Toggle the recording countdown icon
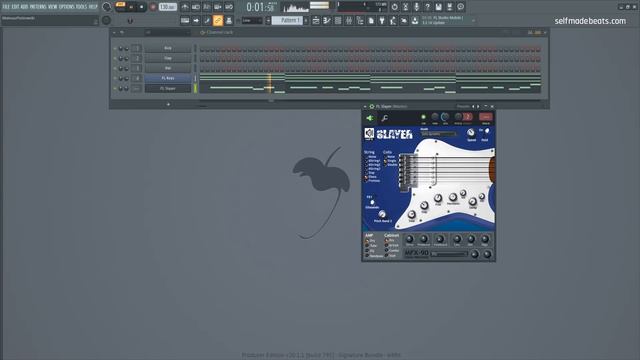The height and width of the screenshot is (360, 640). pos(207,7)
